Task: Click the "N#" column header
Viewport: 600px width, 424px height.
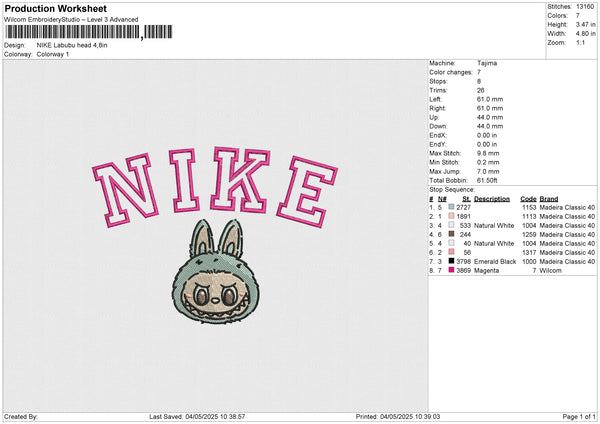Action: click(442, 199)
